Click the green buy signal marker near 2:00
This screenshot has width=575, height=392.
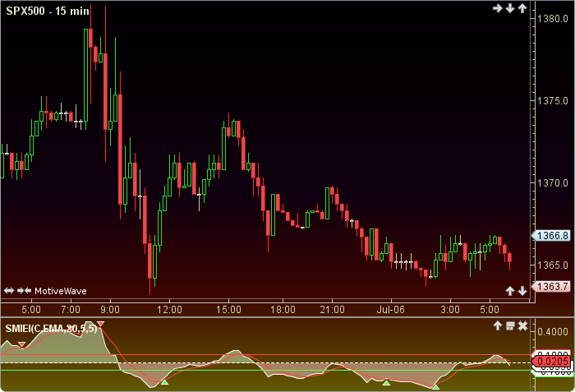(x=435, y=387)
